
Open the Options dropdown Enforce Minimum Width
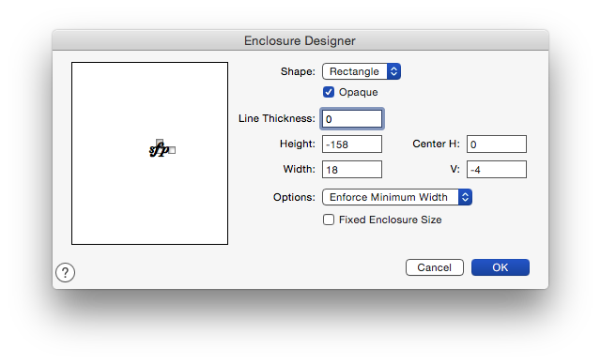click(397, 197)
